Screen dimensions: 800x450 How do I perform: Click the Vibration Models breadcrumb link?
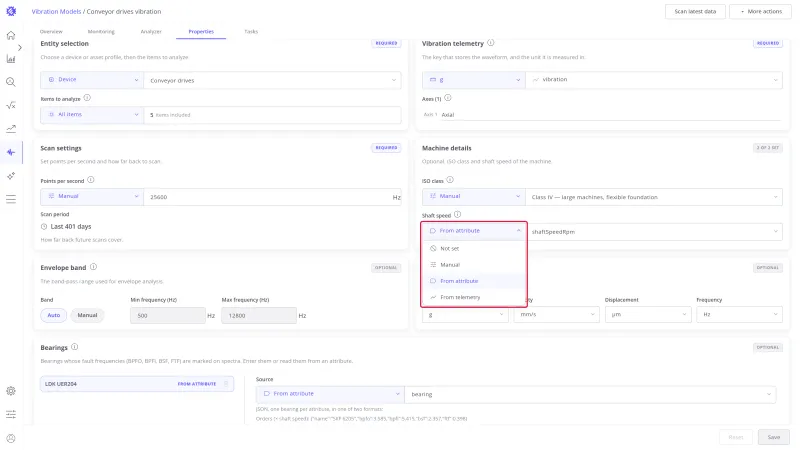point(56,11)
